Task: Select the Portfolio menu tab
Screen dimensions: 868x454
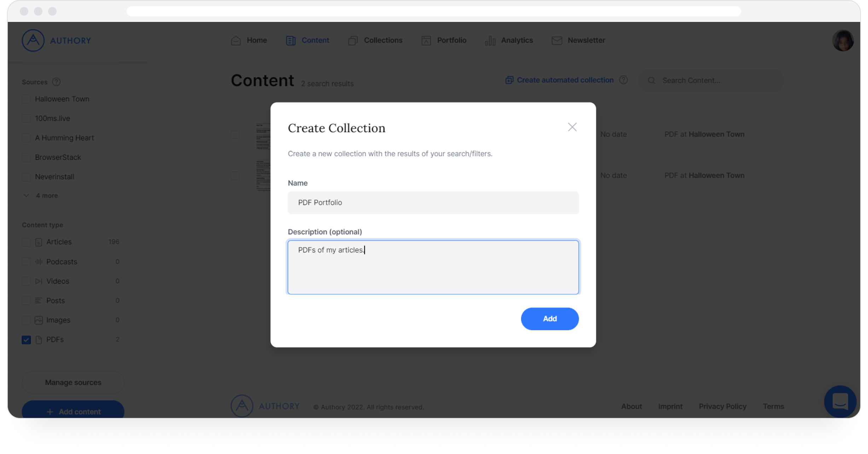Action: pos(452,40)
